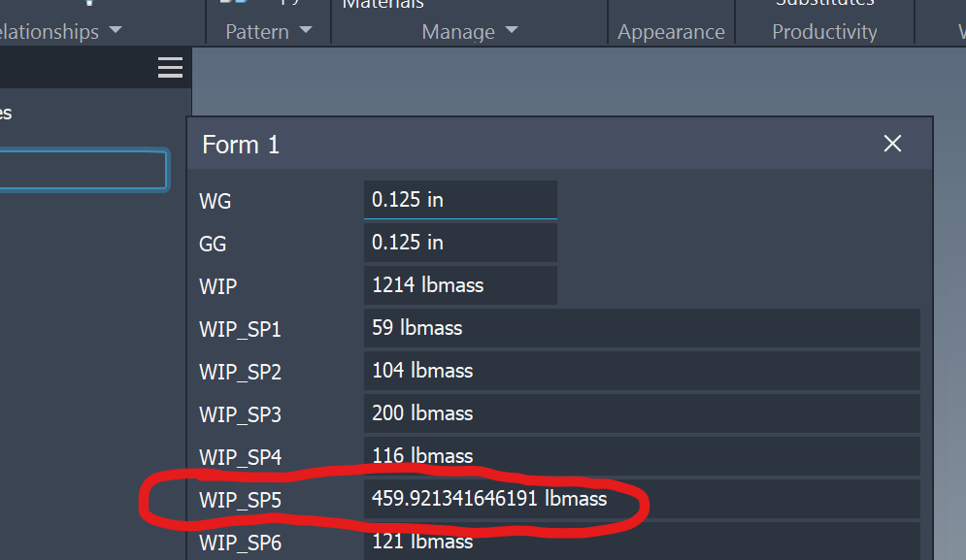Click the browser panel search box
Viewport: 966px width, 560px height.
(83, 170)
